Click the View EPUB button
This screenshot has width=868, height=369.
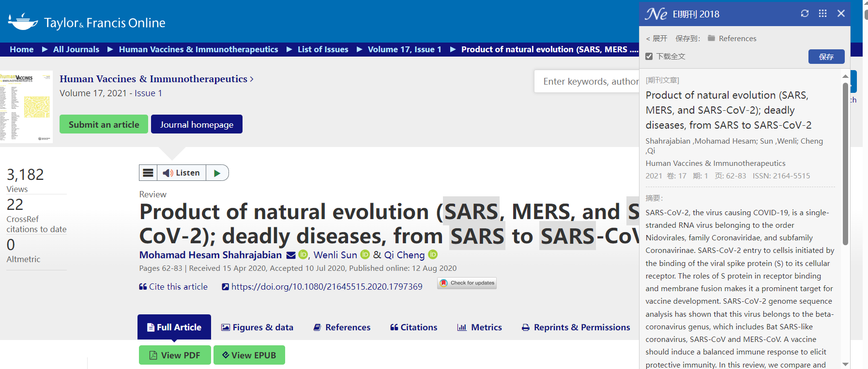pos(249,355)
